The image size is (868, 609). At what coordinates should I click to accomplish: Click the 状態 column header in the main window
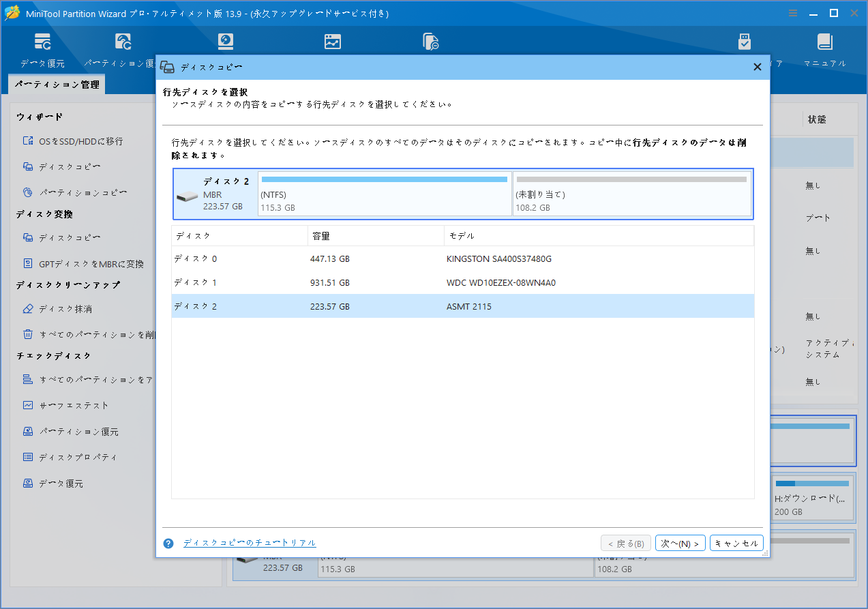[x=817, y=119]
